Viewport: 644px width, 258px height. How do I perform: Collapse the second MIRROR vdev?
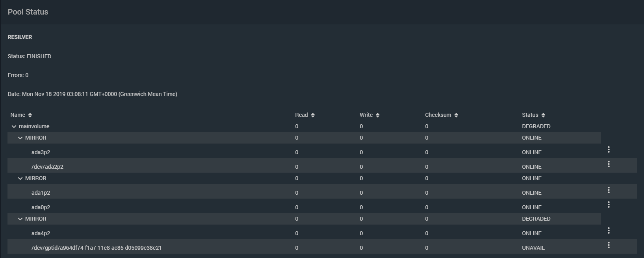click(20, 179)
